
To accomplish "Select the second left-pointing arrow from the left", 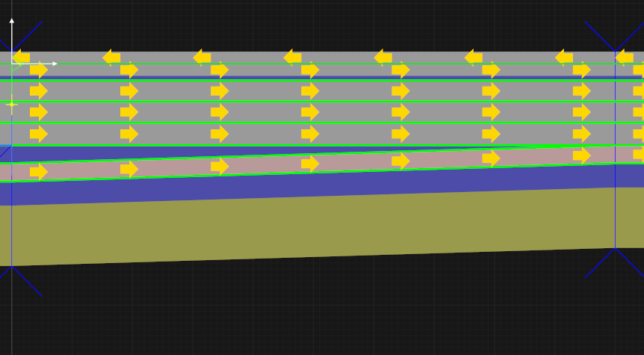I will [111, 57].
